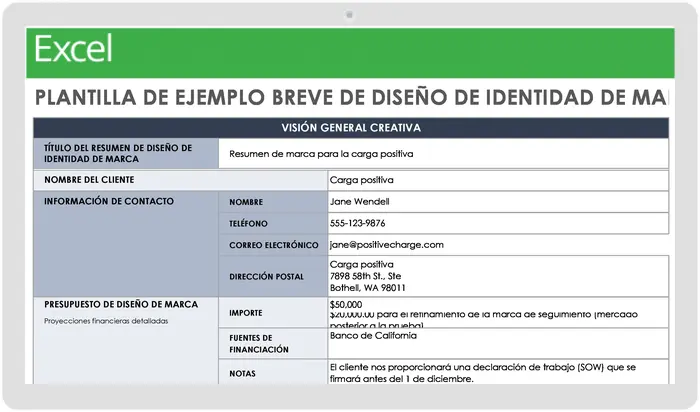Select the phone number cell 555-123-9876
This screenshot has width=700, height=412.
[x=498, y=223]
